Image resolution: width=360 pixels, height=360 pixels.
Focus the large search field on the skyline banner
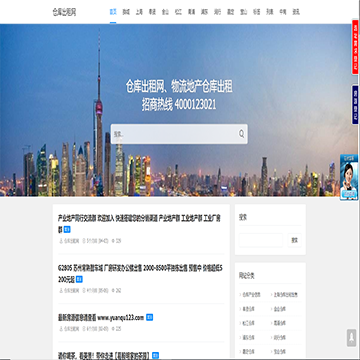tap(179, 134)
